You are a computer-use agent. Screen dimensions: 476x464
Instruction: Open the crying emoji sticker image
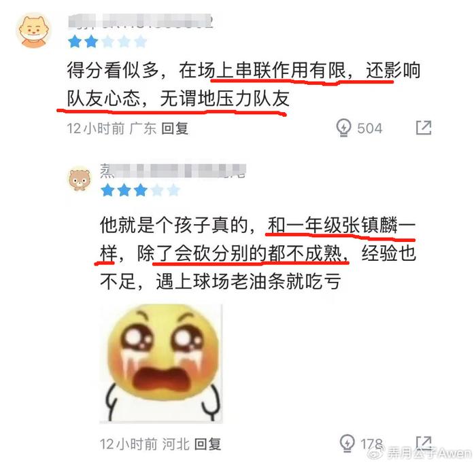pyautogui.click(x=161, y=363)
